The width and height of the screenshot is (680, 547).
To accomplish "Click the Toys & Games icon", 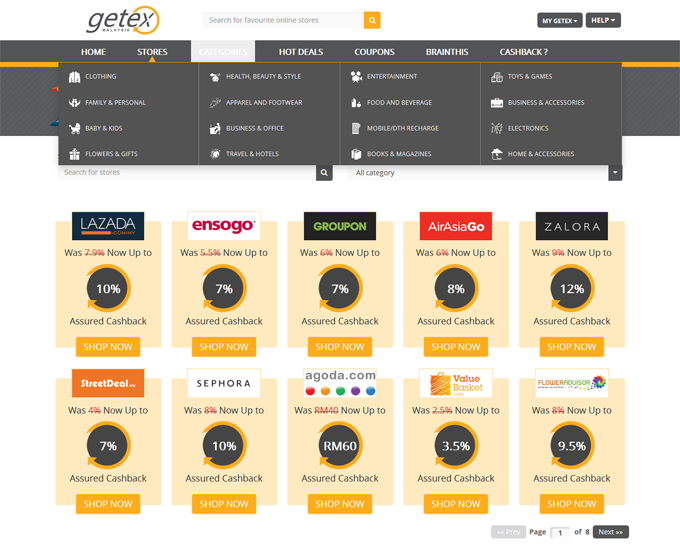I will [497, 77].
